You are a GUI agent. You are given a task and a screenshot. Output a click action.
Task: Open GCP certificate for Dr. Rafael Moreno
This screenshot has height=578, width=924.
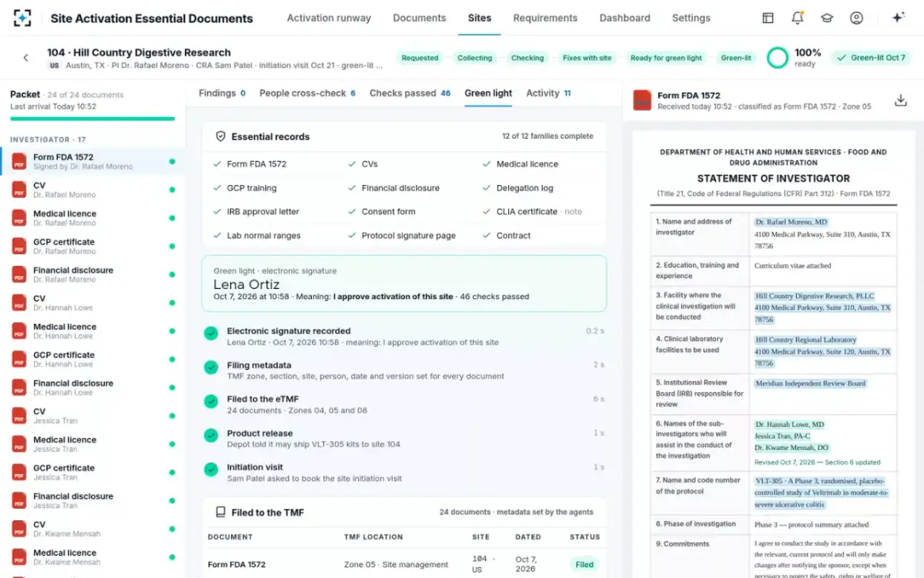(92, 246)
